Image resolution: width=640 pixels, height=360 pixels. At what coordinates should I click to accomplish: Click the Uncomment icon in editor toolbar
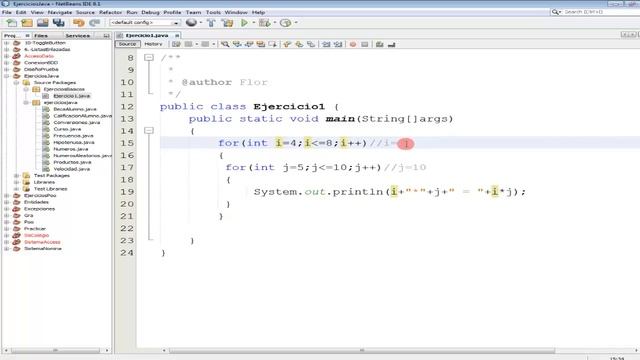[391, 44]
